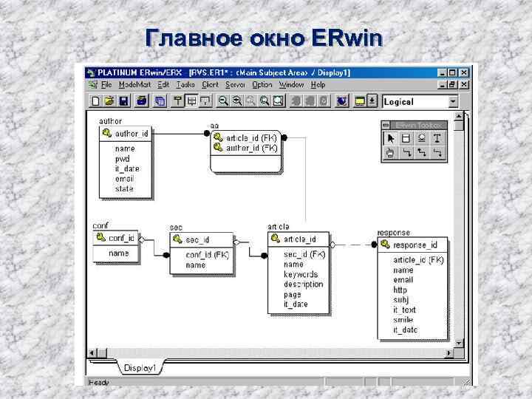Select the text T tool in Toolbox
The image size is (532, 399).
click(437, 138)
